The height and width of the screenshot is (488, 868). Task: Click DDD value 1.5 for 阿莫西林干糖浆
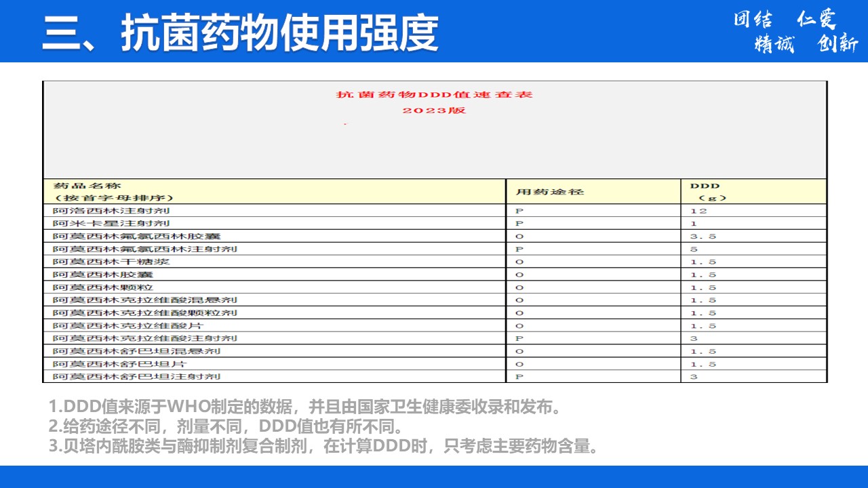(x=703, y=262)
